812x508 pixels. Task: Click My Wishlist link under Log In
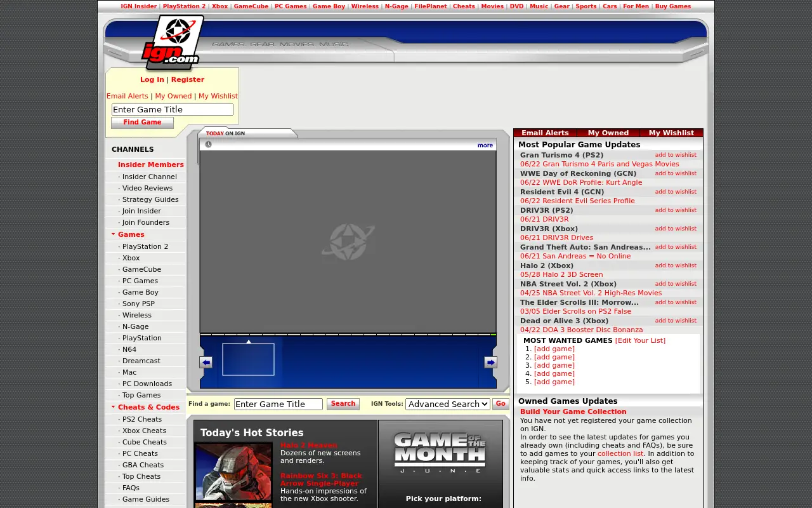point(218,96)
